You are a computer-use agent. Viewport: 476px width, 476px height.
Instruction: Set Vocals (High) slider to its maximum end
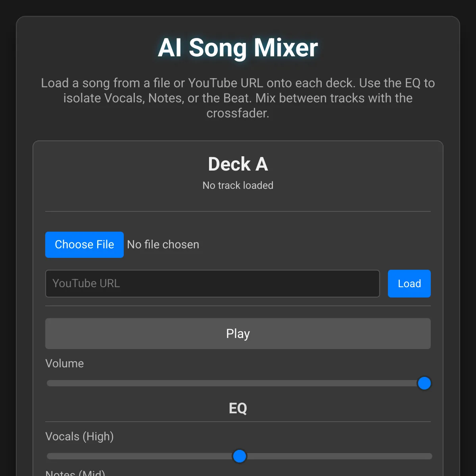click(x=431, y=456)
